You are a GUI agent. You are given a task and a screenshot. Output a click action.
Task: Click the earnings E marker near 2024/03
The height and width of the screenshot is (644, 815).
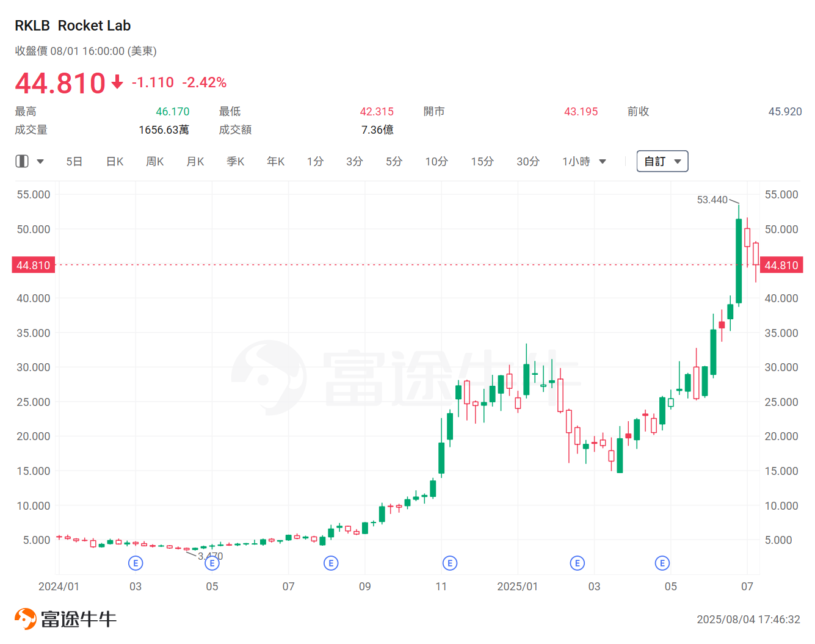click(136, 563)
